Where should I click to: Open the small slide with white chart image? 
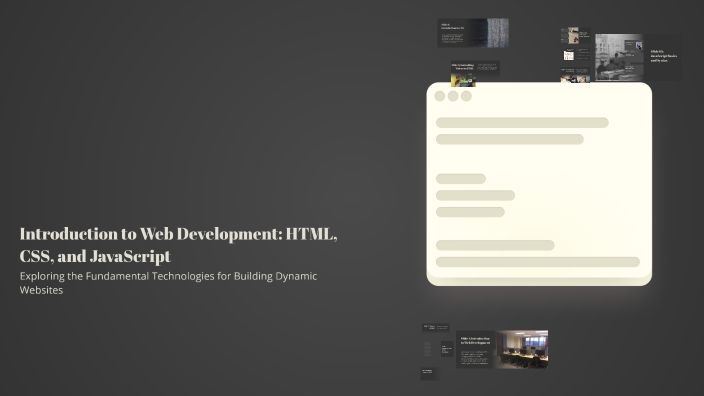(x=575, y=55)
